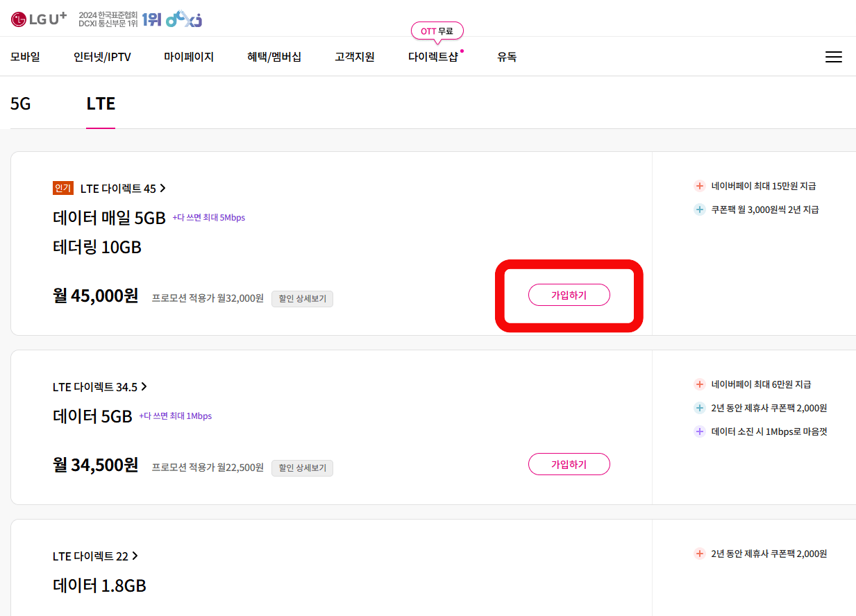Viewport: 856px width, 616px height.
Task: Open the LTE 다이렉트 45 plan details
Action: pos(123,188)
